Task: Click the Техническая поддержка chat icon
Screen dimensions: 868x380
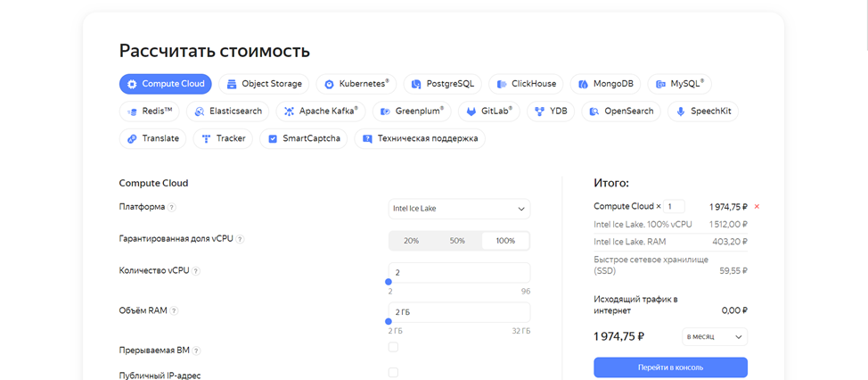Action: tap(367, 138)
